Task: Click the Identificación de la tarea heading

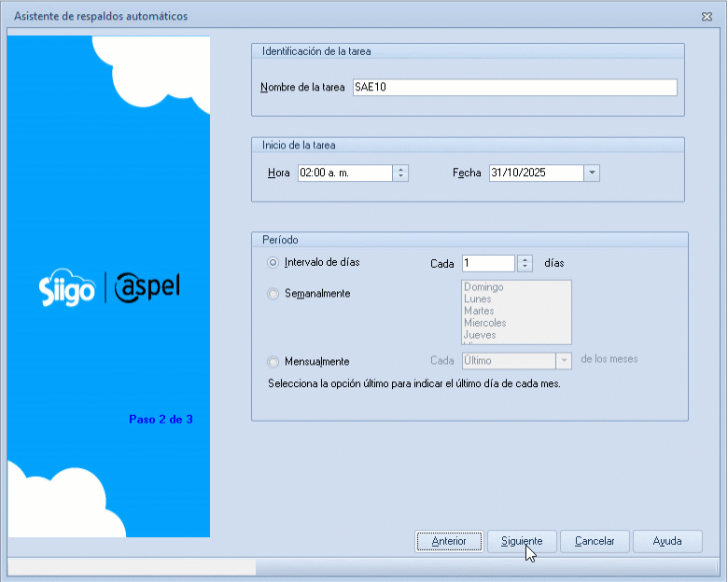Action: [x=316, y=51]
